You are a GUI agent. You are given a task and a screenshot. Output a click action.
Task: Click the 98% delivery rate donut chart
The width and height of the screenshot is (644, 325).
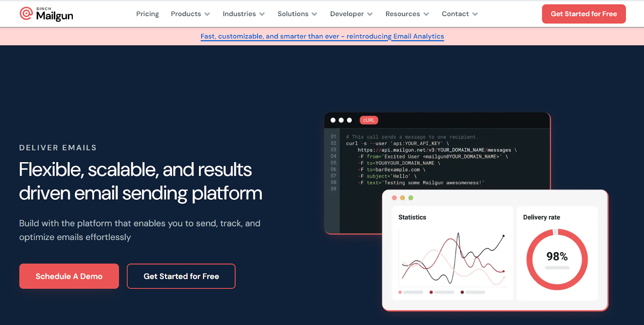(557, 259)
